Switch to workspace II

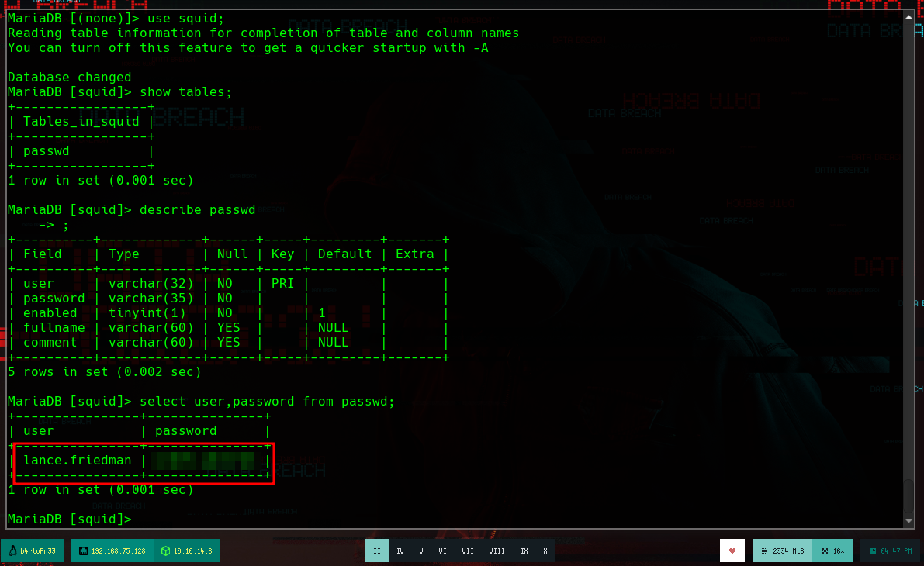[x=377, y=550]
